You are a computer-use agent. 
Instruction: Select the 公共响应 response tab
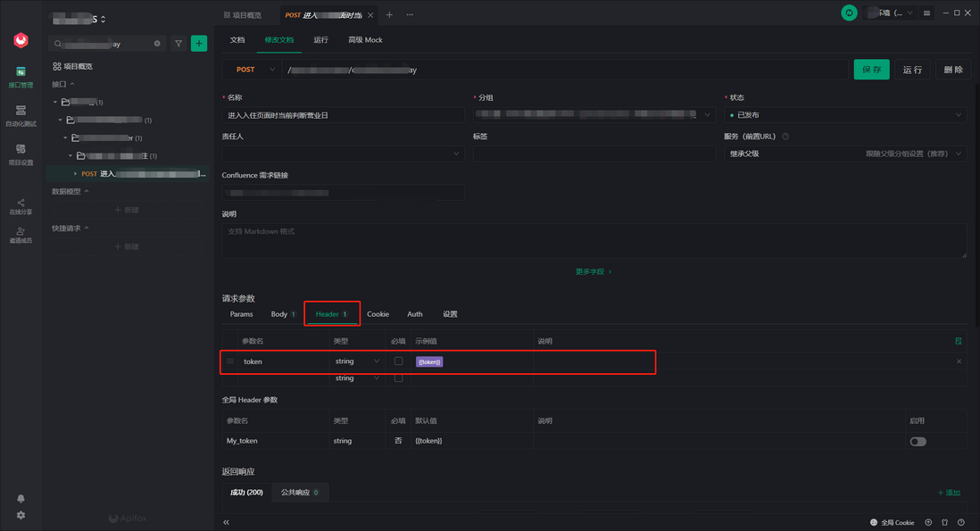(x=300, y=493)
